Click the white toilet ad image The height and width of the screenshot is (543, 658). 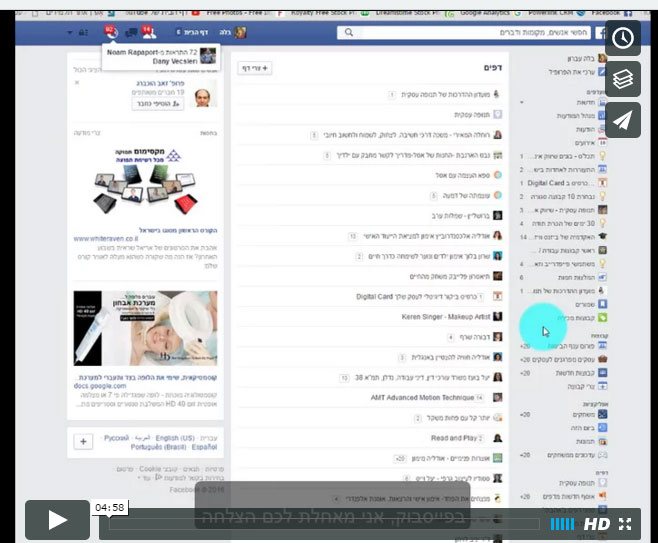[x=145, y=328]
